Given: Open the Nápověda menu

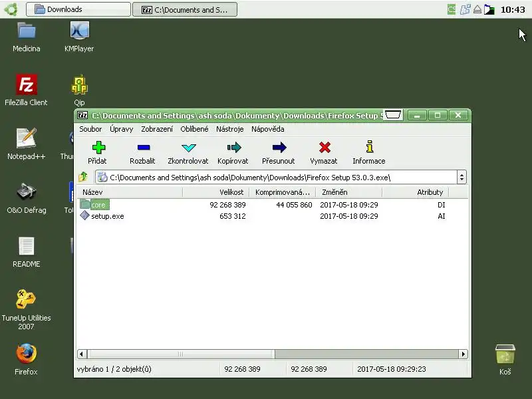Looking at the screenshot, I should [x=268, y=129].
